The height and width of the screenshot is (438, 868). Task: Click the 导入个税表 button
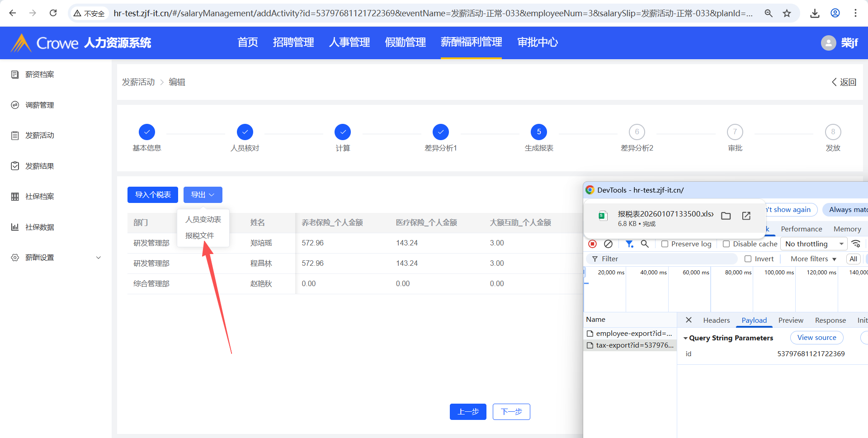pos(153,195)
